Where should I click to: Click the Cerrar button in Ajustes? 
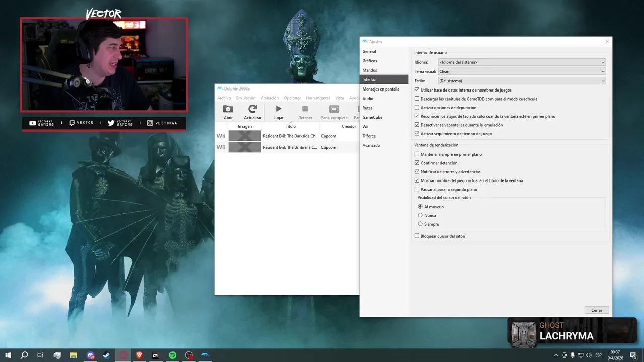597,310
